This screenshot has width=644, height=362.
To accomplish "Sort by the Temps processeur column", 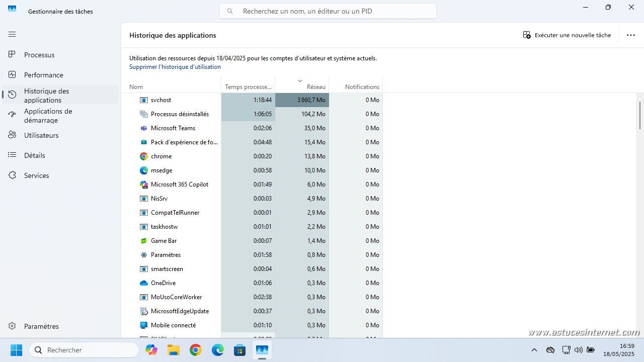I will (x=248, y=84).
